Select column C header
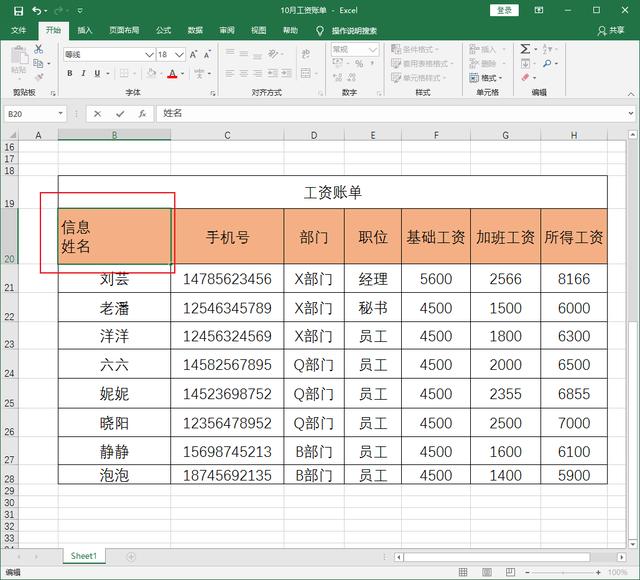640x580 pixels. pos(227,135)
